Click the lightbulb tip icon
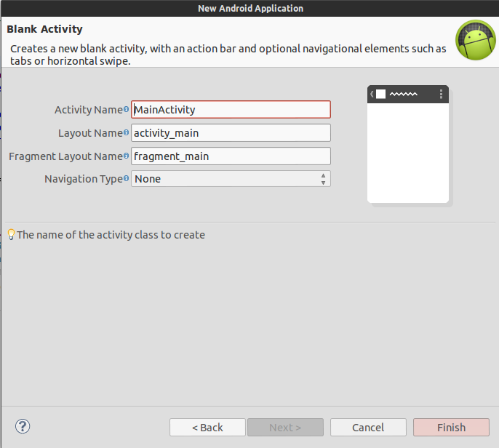This screenshot has height=448, width=499. [x=11, y=234]
